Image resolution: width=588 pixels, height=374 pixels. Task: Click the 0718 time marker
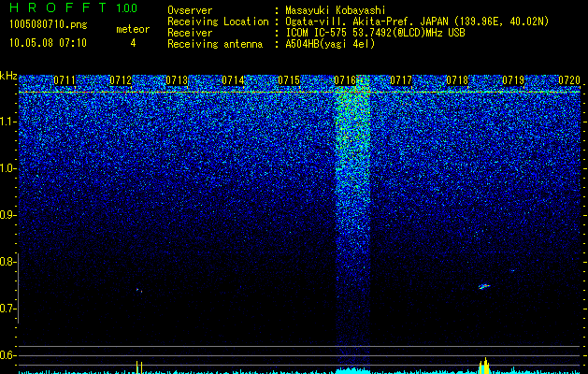click(457, 80)
